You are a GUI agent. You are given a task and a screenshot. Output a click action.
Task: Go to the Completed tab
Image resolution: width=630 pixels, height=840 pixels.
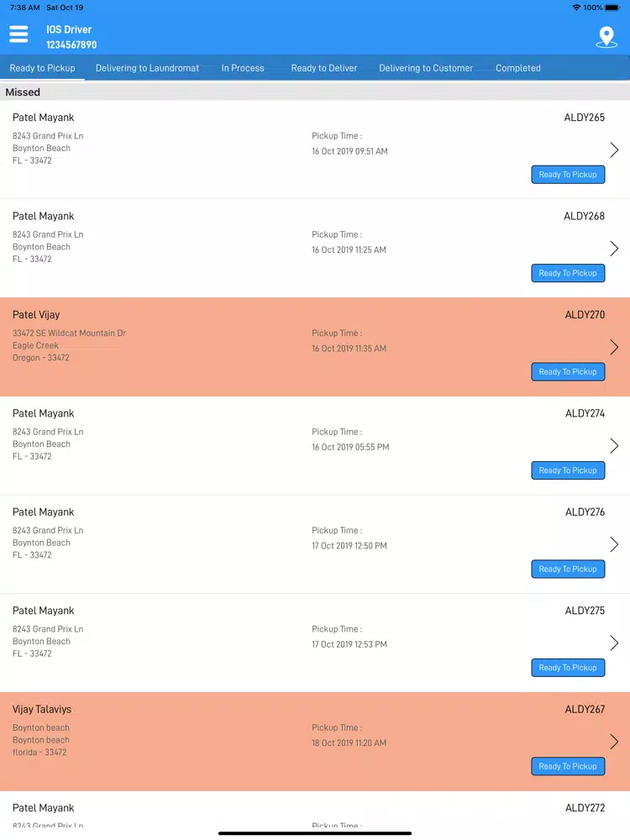518,68
